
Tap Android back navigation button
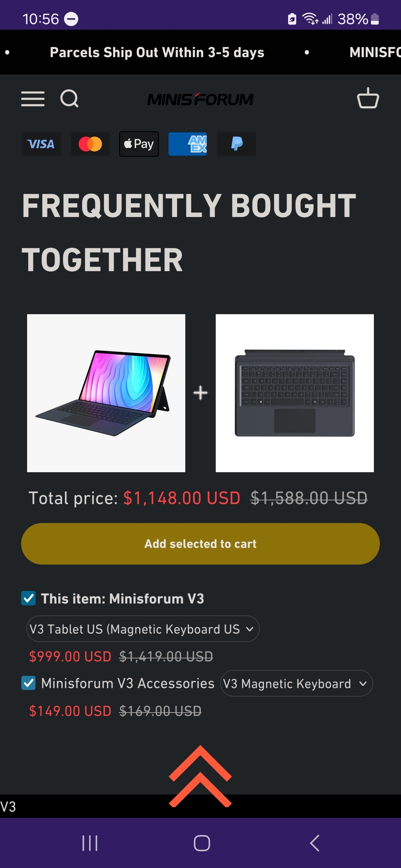pos(314,843)
